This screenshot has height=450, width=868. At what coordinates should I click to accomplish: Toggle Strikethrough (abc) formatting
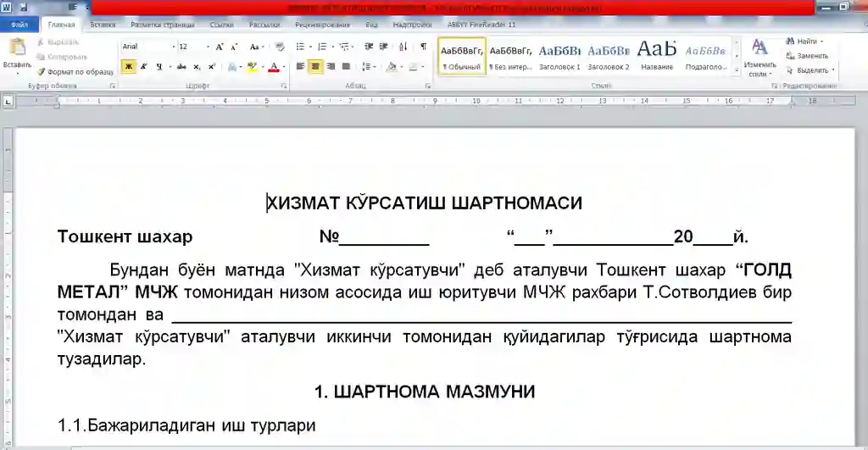181,67
